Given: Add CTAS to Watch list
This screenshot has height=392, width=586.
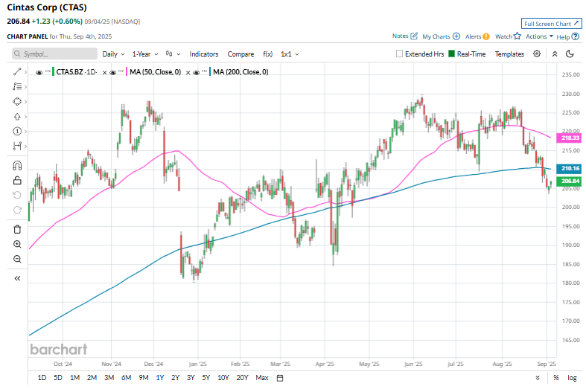Looking at the screenshot, I should pos(508,36).
